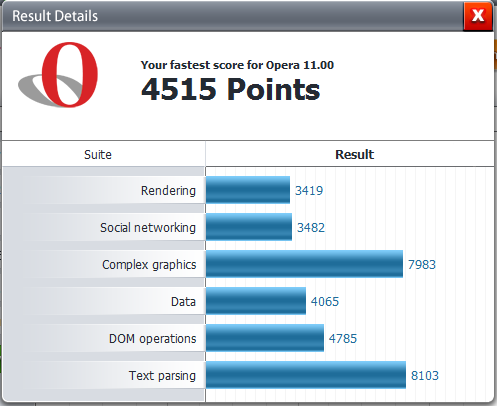Click the Data result bar
The width and height of the screenshot is (497, 406).
click(x=256, y=301)
